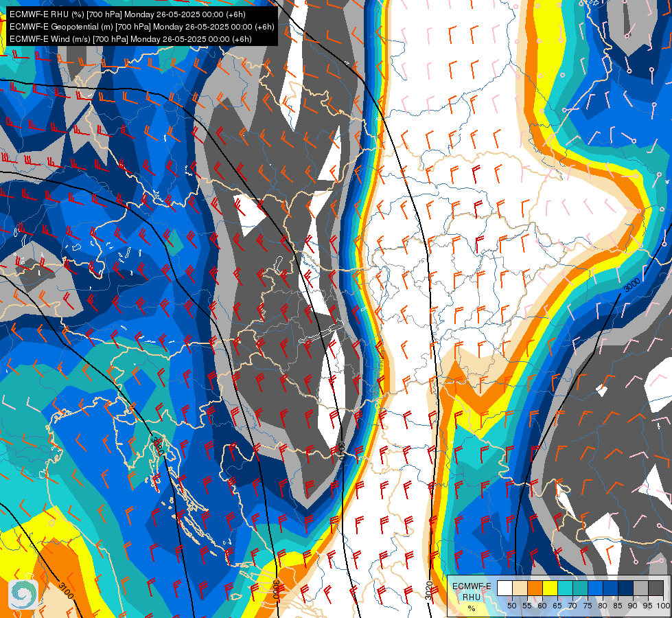
Task: Click the ECMWF-E RHU (%) title line
Action: (x=127, y=14)
